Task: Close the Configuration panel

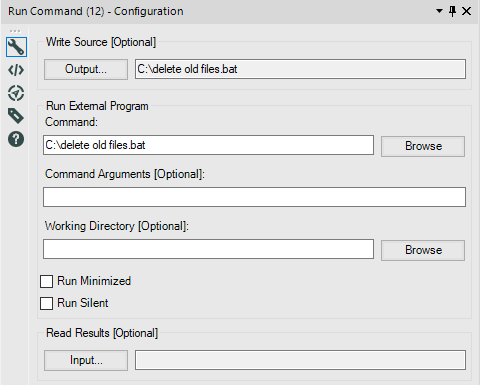Action: click(467, 11)
